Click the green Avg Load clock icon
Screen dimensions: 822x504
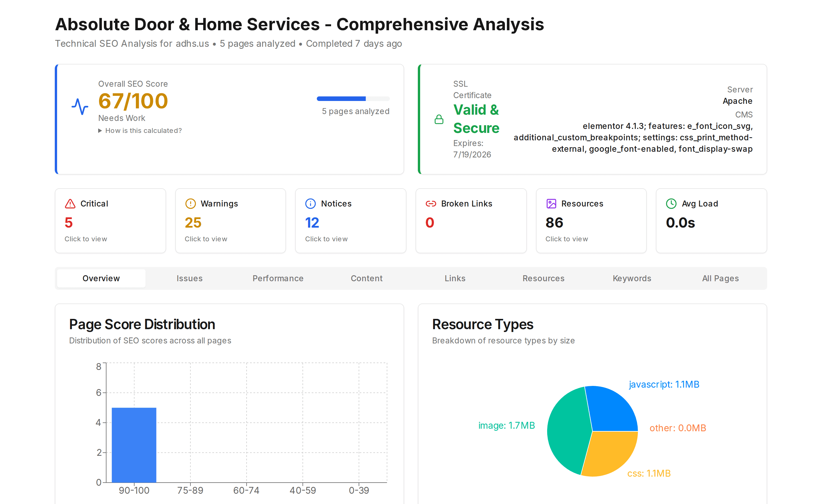[x=671, y=204]
